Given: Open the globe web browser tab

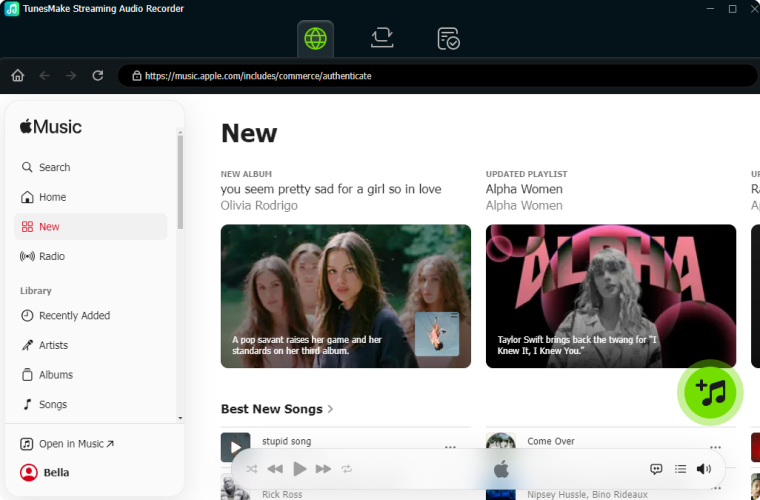Looking at the screenshot, I should coord(316,38).
